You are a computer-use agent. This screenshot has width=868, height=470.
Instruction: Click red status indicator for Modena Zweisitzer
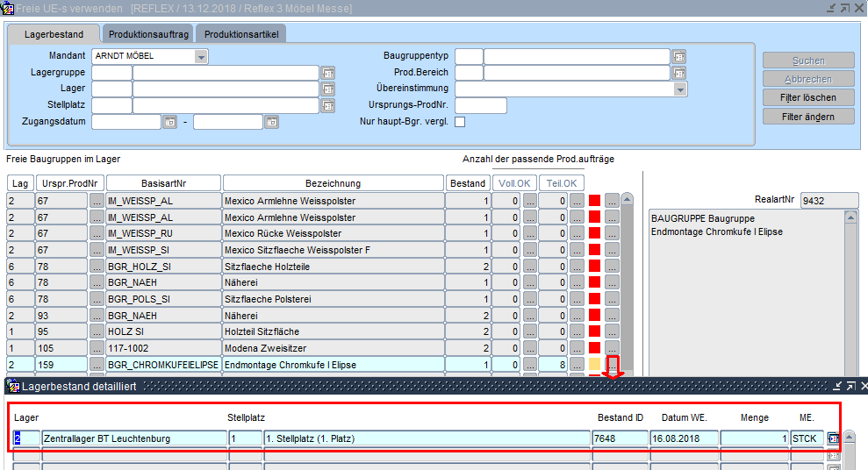[594, 348]
